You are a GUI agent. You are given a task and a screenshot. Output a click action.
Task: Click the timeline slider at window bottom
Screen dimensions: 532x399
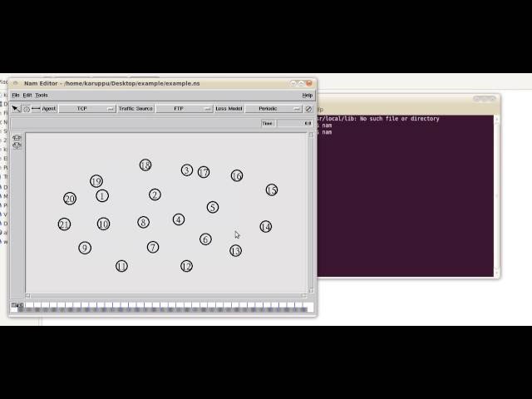click(162, 307)
